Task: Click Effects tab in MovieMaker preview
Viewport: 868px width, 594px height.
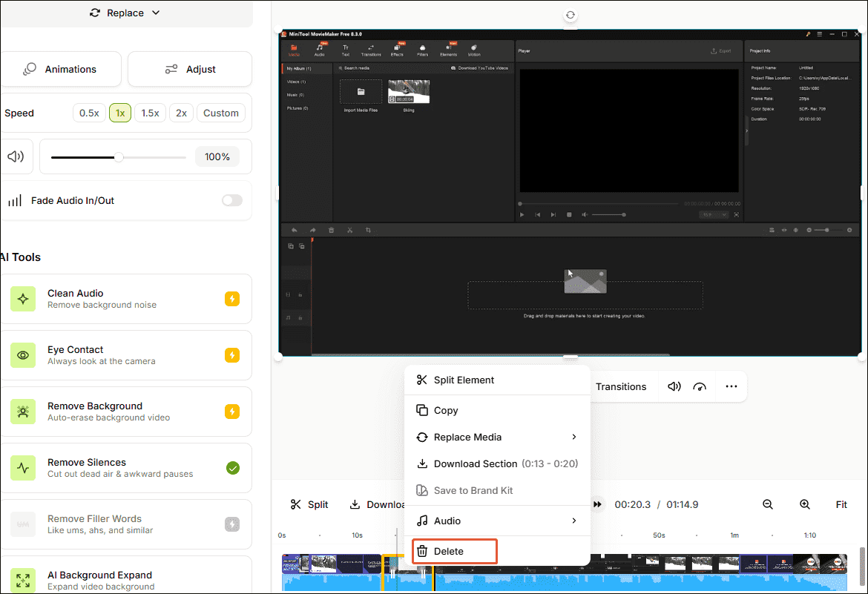Action: [x=397, y=50]
